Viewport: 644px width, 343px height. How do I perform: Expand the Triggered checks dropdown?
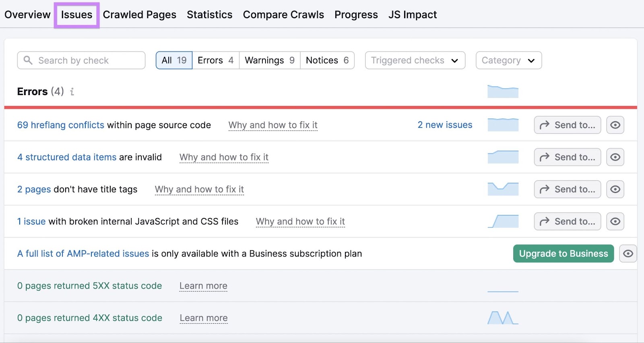tap(415, 60)
